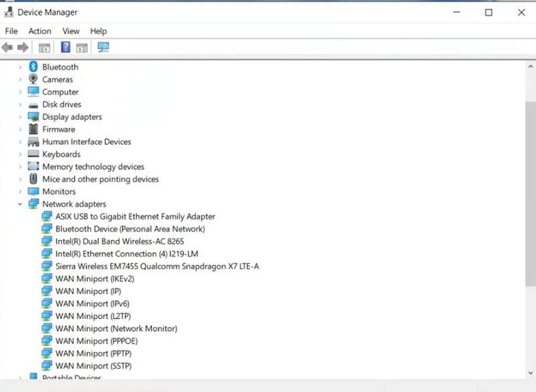Click the Disk drives icon
The image size is (536, 392).
click(x=33, y=105)
